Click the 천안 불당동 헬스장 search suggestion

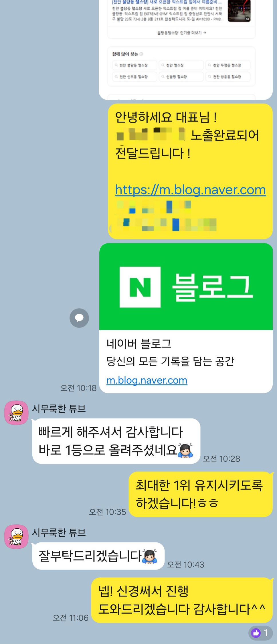[x=134, y=65]
